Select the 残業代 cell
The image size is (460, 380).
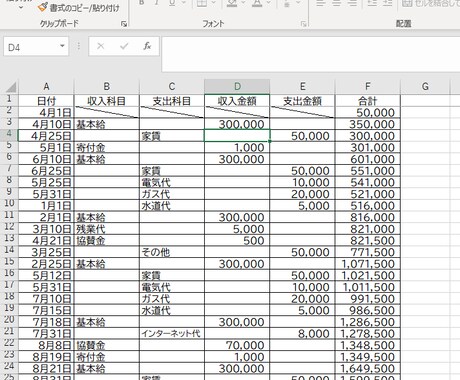click(x=106, y=229)
